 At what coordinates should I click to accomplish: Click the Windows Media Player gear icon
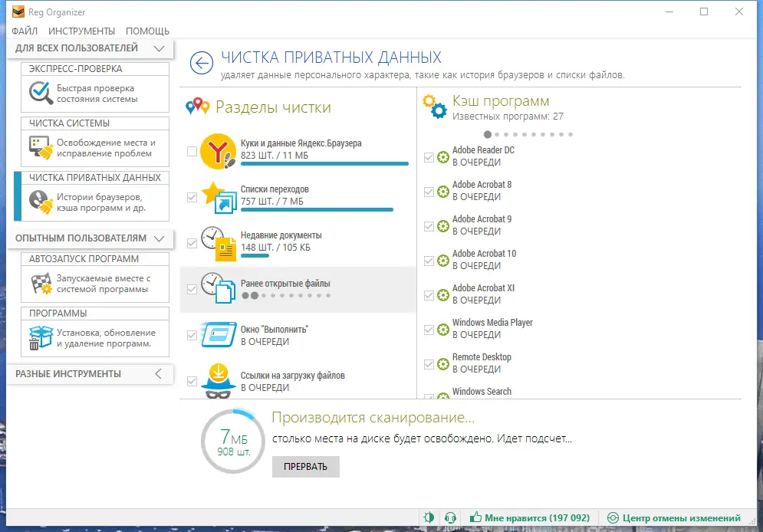tap(442, 330)
